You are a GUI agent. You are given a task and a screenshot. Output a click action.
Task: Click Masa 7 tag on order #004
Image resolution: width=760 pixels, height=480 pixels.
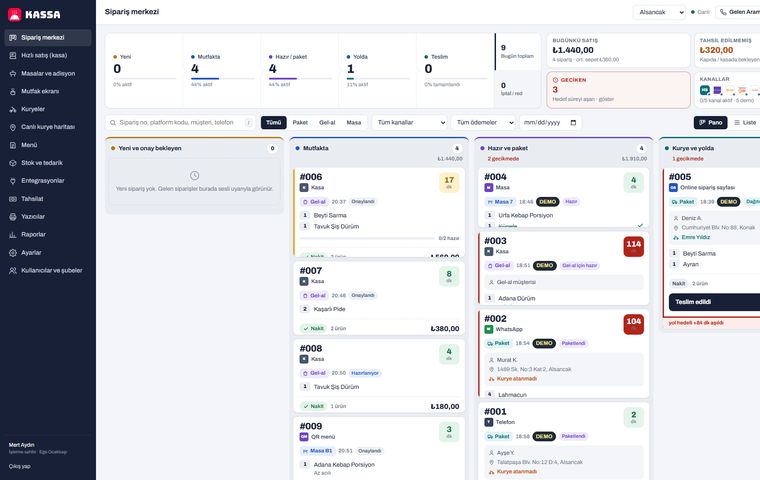[x=499, y=202]
